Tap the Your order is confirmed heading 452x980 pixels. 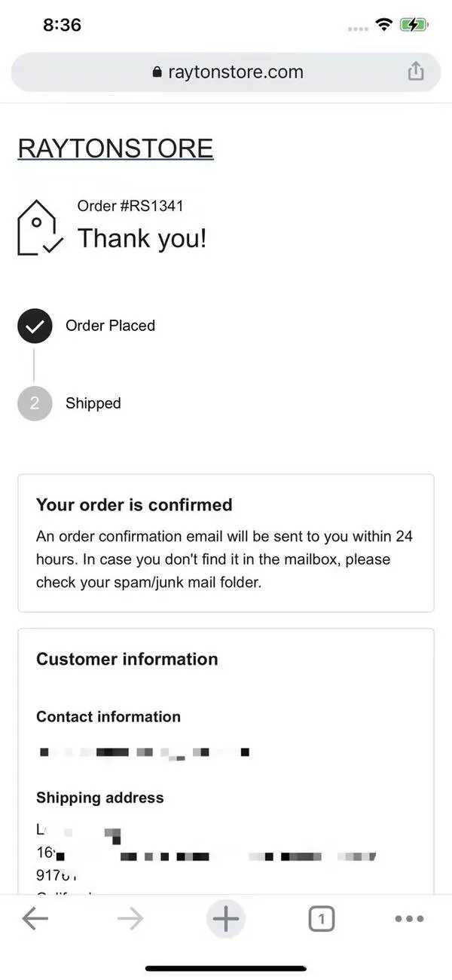134,505
